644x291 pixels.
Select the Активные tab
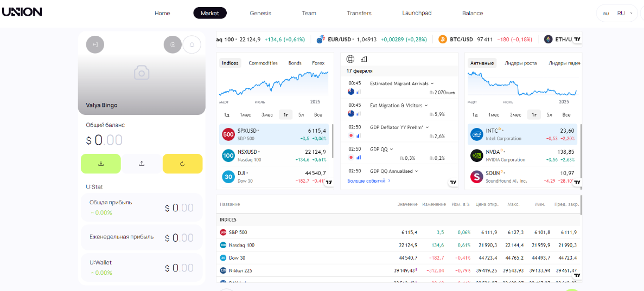pyautogui.click(x=482, y=63)
